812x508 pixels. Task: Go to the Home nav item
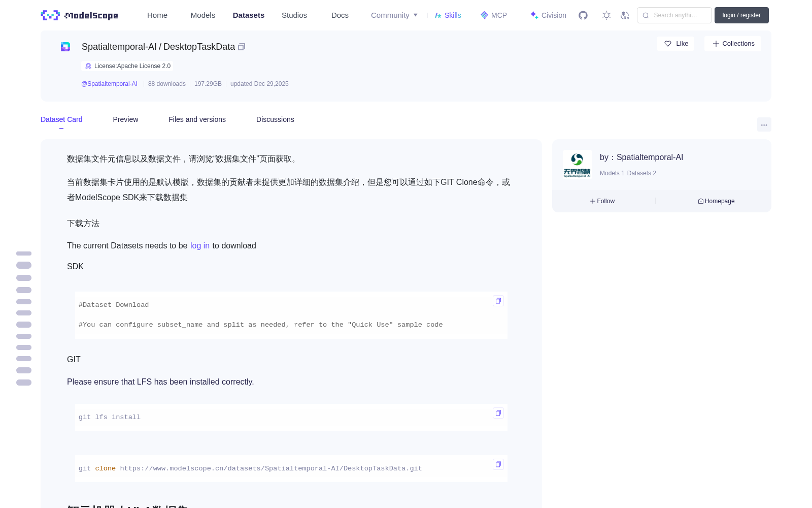(x=157, y=15)
